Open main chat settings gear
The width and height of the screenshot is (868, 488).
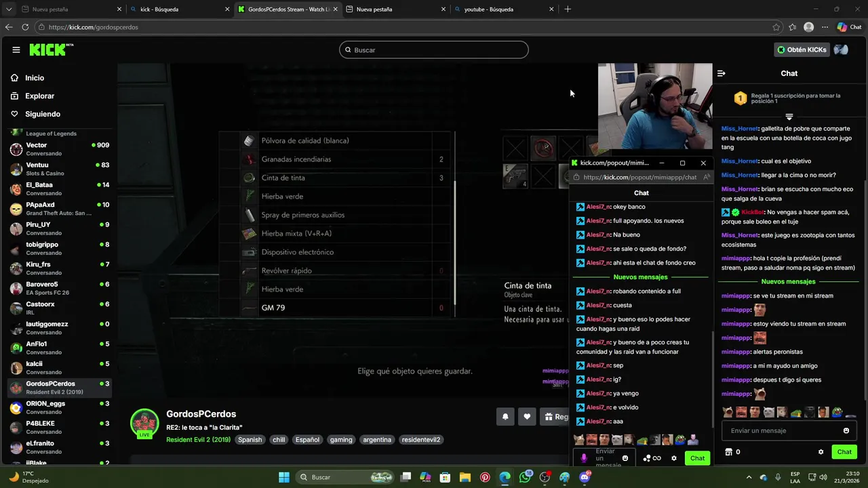pyautogui.click(x=821, y=451)
